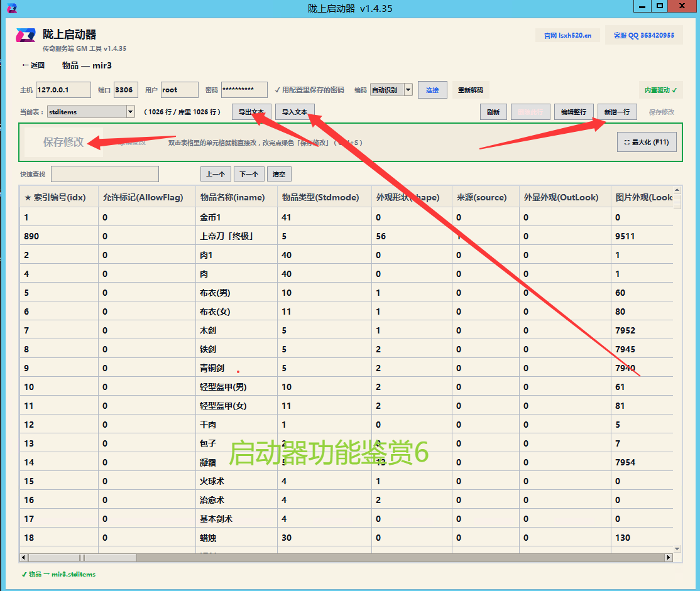Click the 物品类型(Stdmode) column header
700x591 pixels.
coord(324,197)
